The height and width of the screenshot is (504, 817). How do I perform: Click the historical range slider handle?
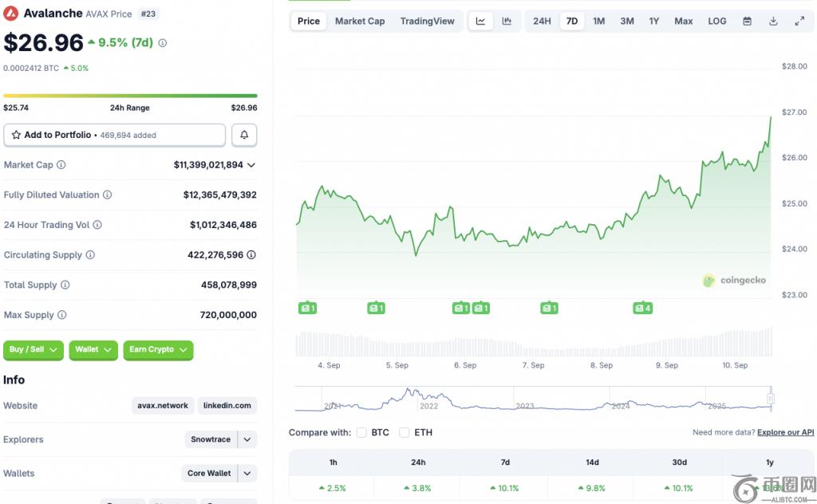[x=771, y=398]
